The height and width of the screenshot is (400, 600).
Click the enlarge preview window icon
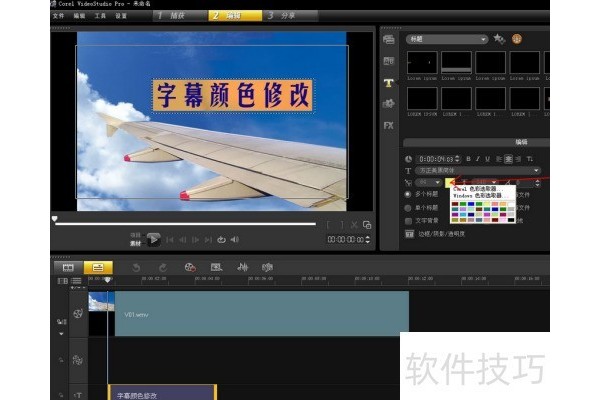pyautogui.click(x=367, y=225)
